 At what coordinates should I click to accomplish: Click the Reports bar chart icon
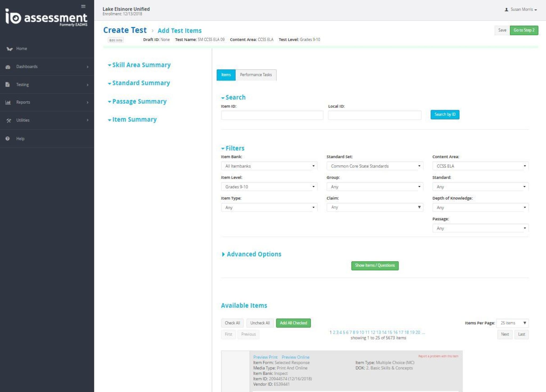[8, 102]
